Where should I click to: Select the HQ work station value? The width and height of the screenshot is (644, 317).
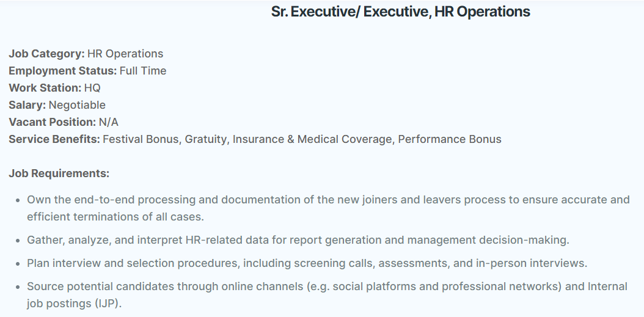(92, 88)
